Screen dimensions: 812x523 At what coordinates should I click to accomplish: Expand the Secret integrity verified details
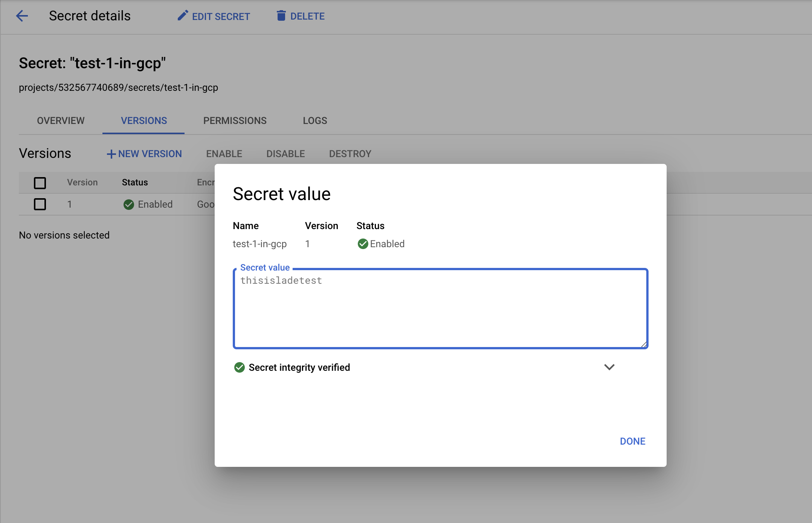pyautogui.click(x=609, y=367)
